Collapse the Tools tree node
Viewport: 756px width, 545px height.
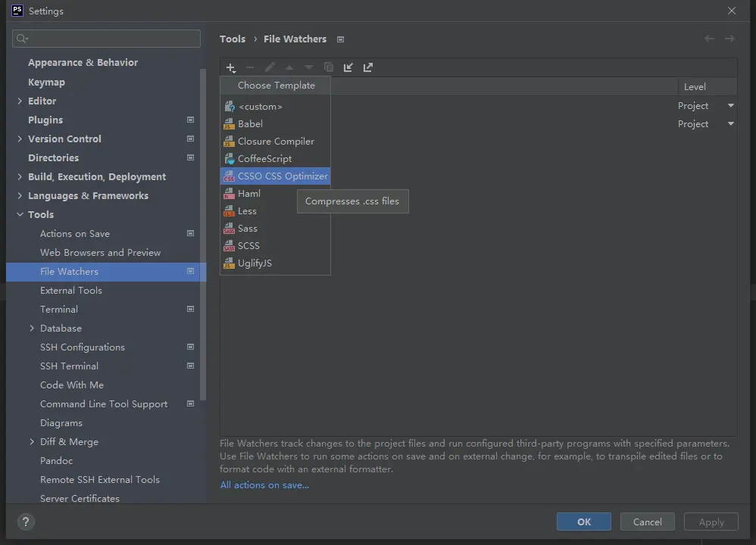pos(20,214)
